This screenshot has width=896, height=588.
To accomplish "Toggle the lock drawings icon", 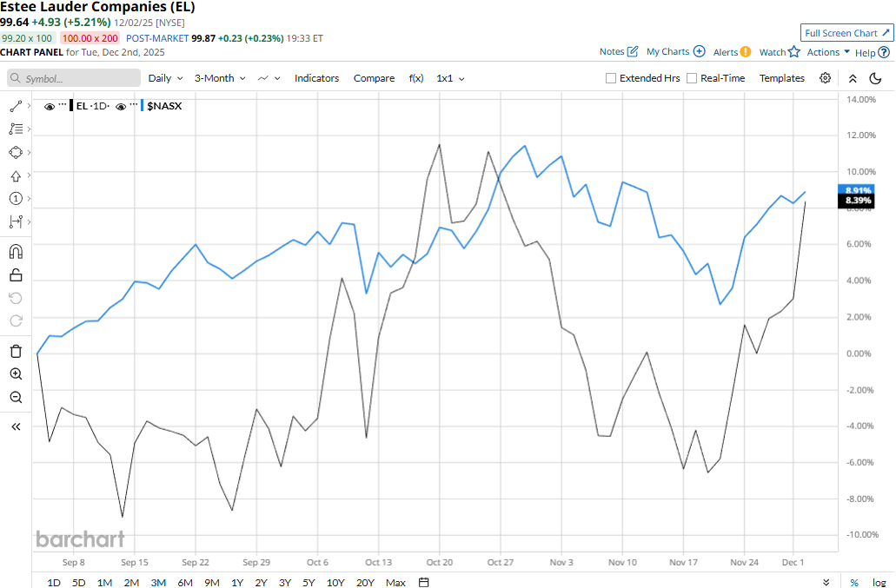I will pos(16,275).
